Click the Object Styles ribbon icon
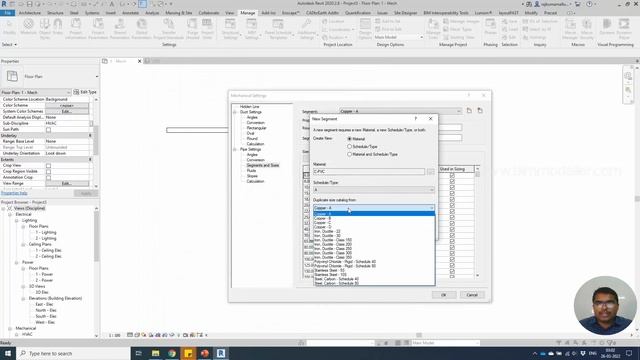 [45, 28]
